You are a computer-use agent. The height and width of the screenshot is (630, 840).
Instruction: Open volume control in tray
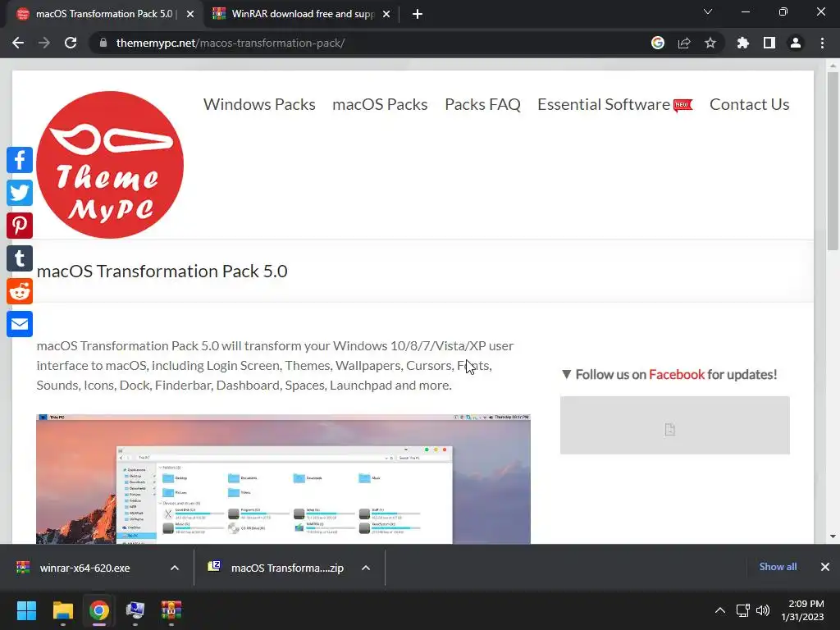[x=763, y=610]
